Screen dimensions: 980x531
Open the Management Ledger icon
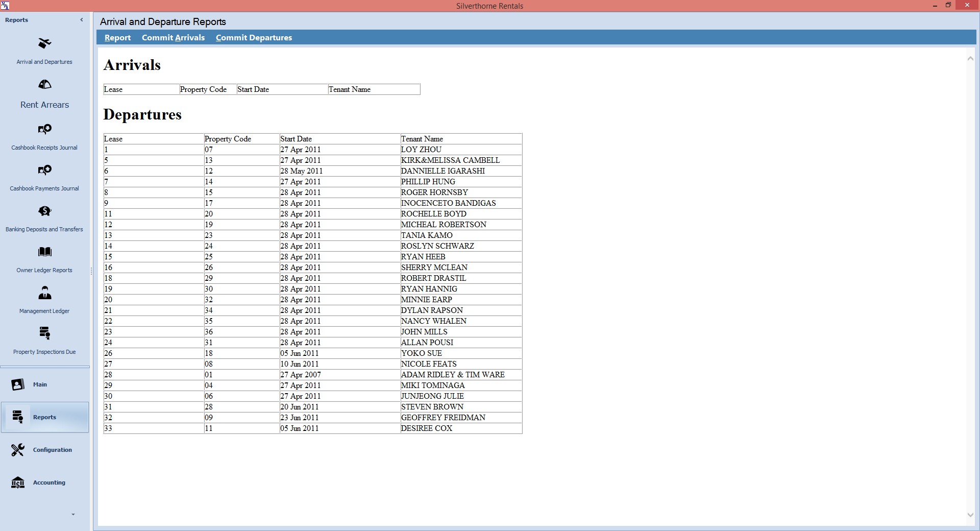[x=44, y=293]
